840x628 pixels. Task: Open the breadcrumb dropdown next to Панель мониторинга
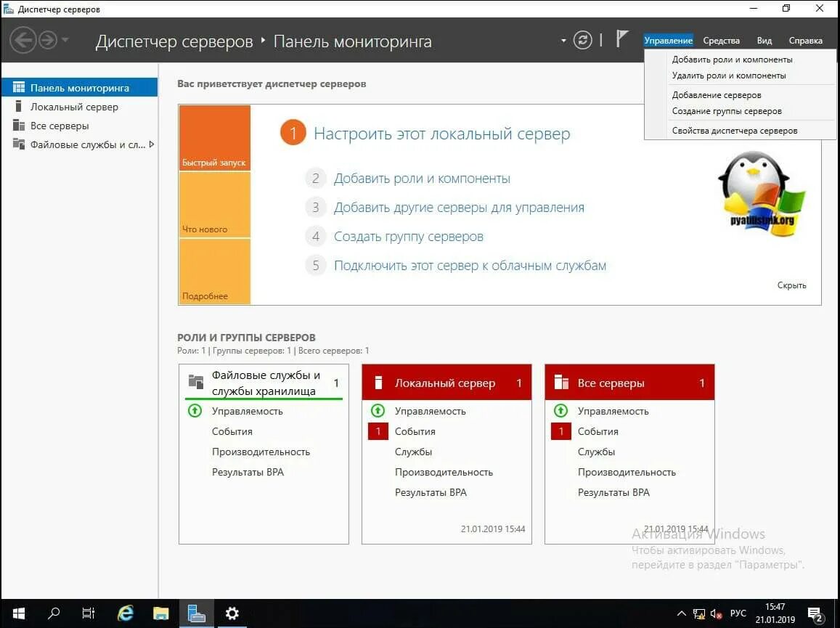pyautogui.click(x=562, y=41)
